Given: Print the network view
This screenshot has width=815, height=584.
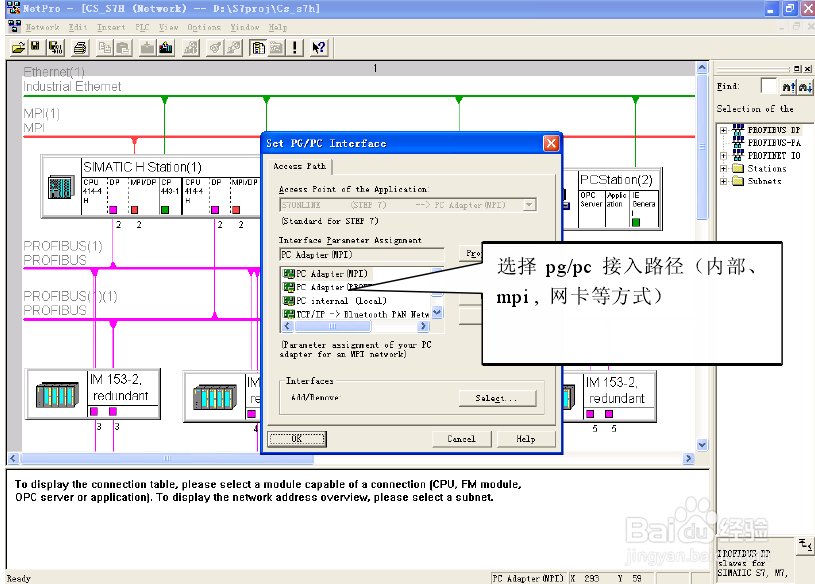Looking at the screenshot, I should 82,47.
